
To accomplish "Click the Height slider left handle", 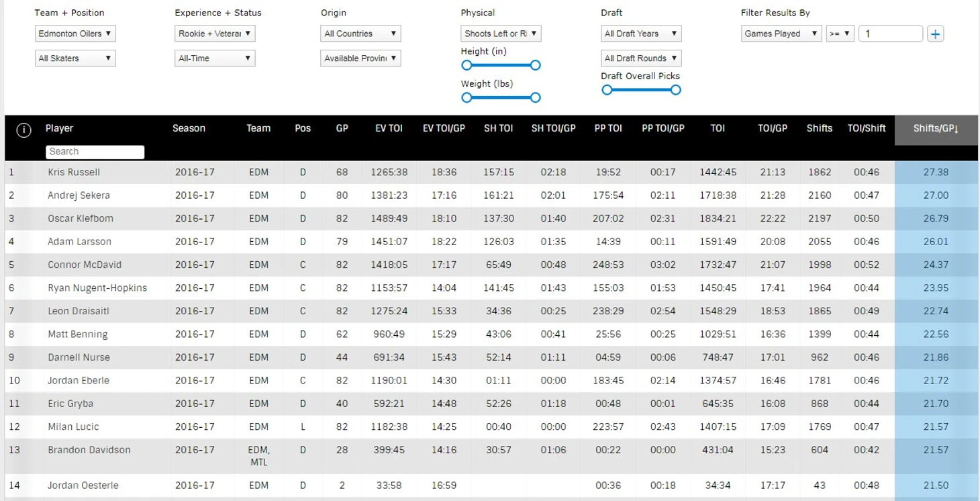I will click(467, 65).
